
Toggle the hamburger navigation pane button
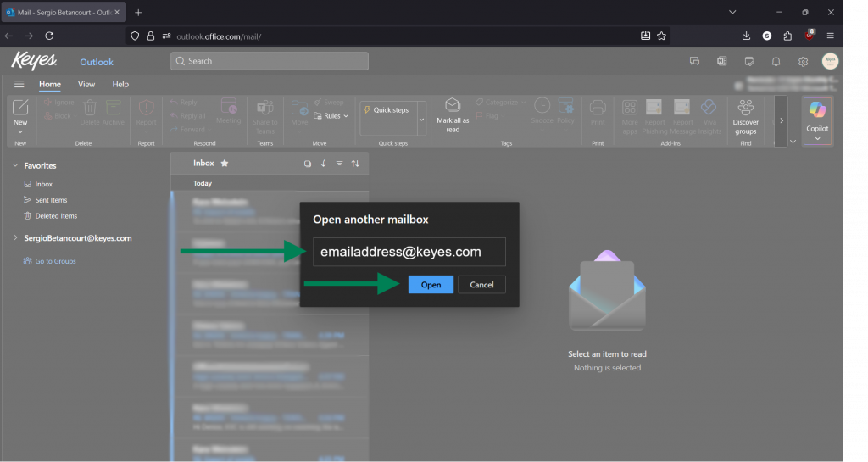pyautogui.click(x=19, y=84)
